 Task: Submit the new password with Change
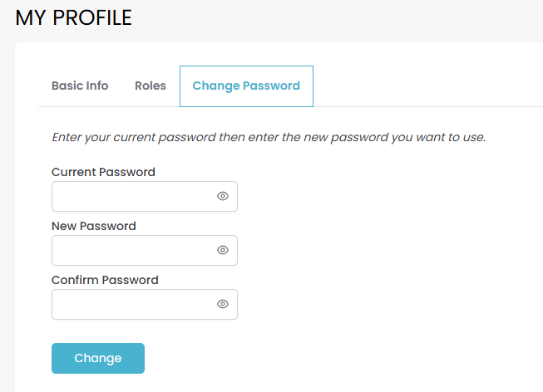point(98,358)
